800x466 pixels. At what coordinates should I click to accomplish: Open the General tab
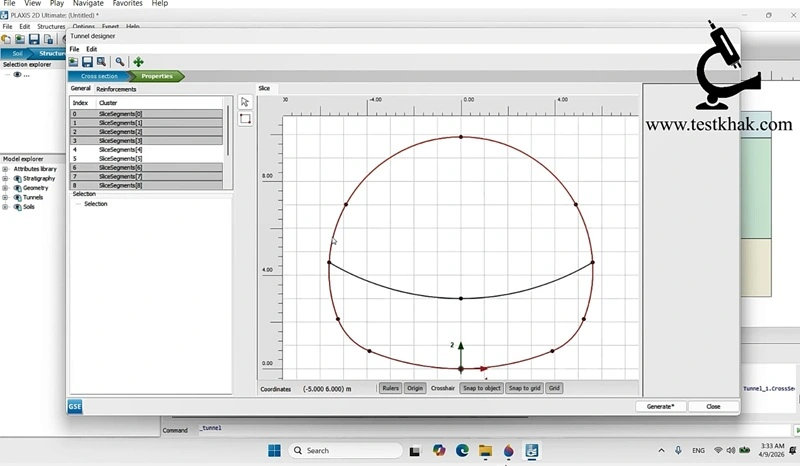(80, 88)
